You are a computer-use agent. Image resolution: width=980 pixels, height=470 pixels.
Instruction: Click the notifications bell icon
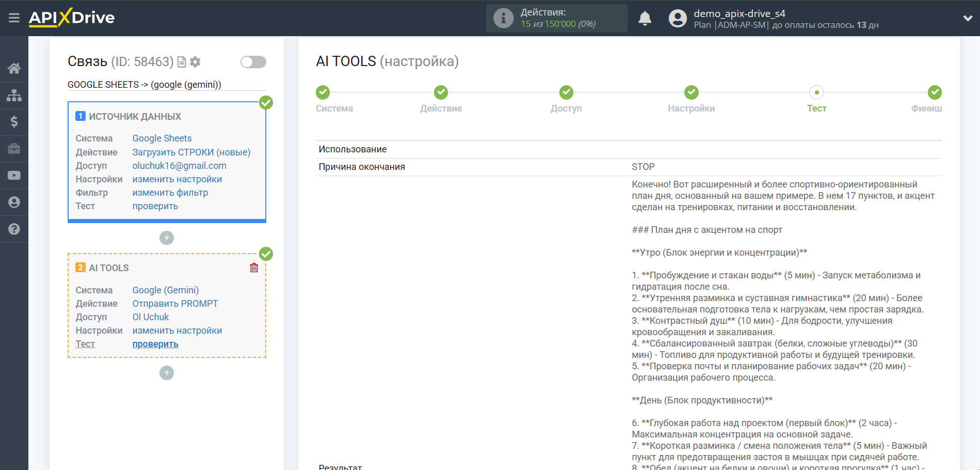[x=645, y=19]
